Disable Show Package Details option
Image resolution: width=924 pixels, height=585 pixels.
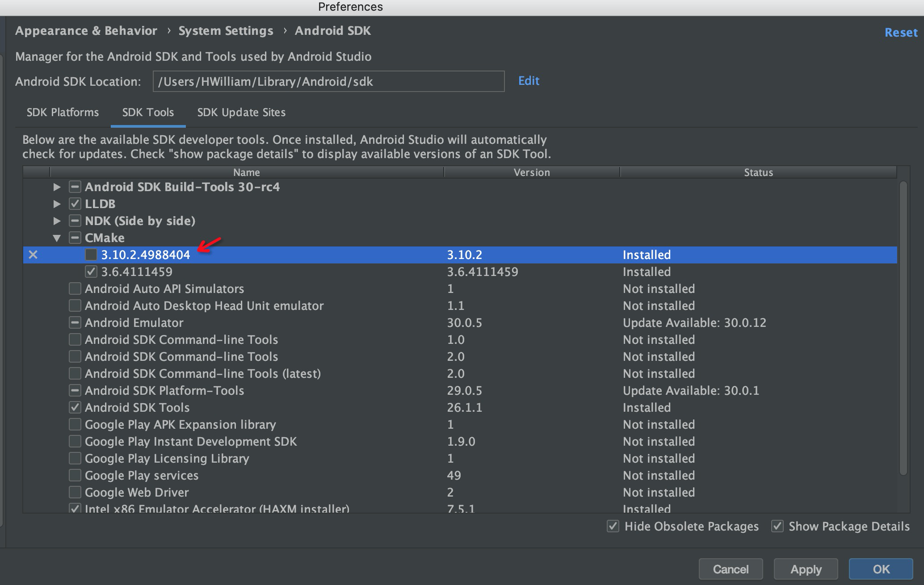(x=777, y=526)
